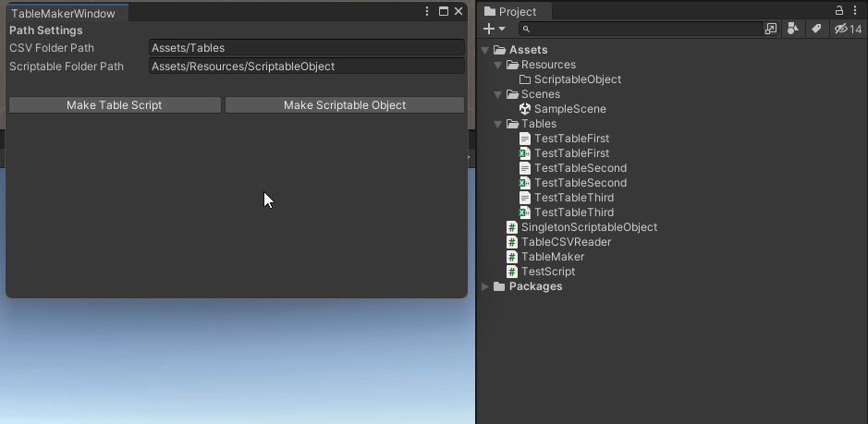The height and width of the screenshot is (424, 868).
Task: Select SingletonScriptableObject script icon
Action: tap(513, 227)
